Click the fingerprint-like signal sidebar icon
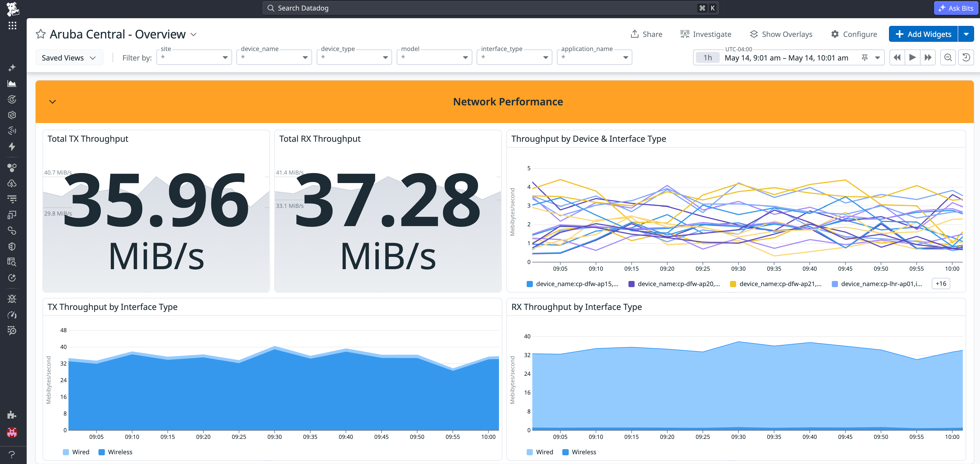The height and width of the screenshot is (464, 980). click(x=12, y=131)
